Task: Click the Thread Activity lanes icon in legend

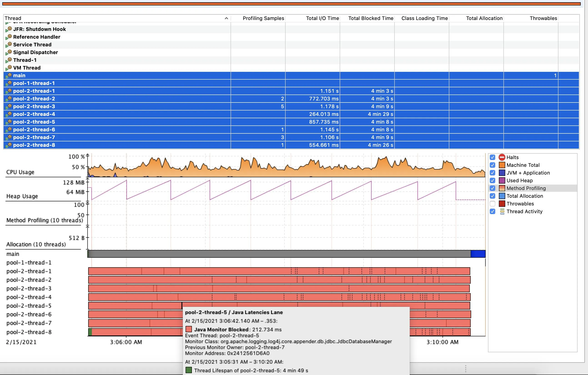Action: coord(502,211)
